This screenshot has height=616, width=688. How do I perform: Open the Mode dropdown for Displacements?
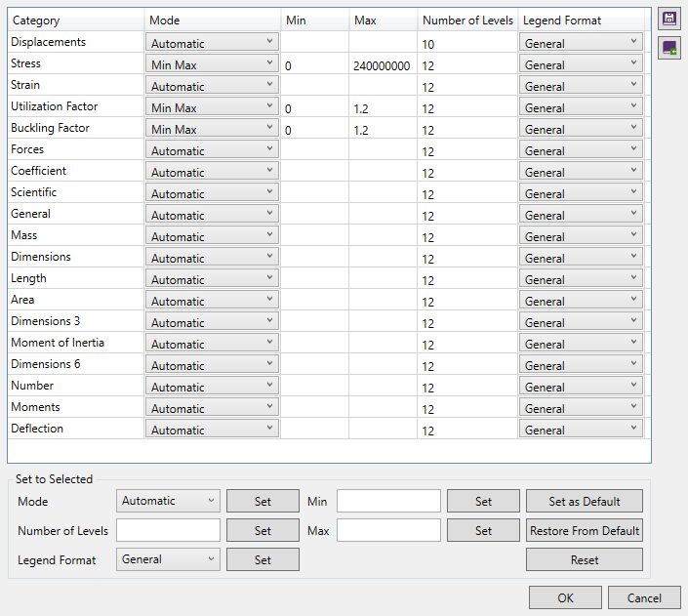212,43
